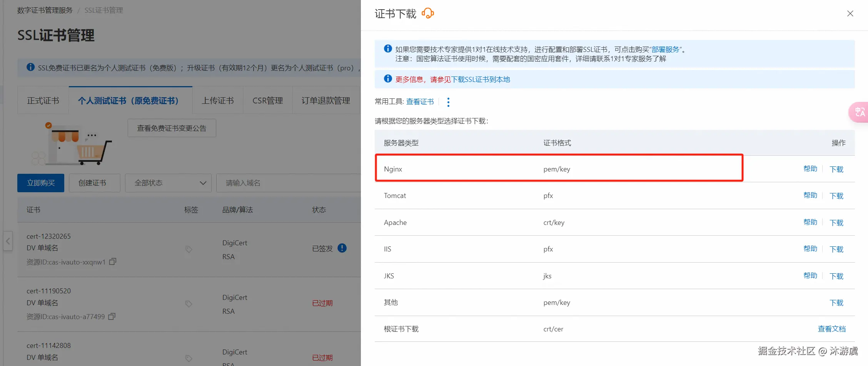The width and height of the screenshot is (868, 366).
Task: Click the domain name search field
Action: 289,183
